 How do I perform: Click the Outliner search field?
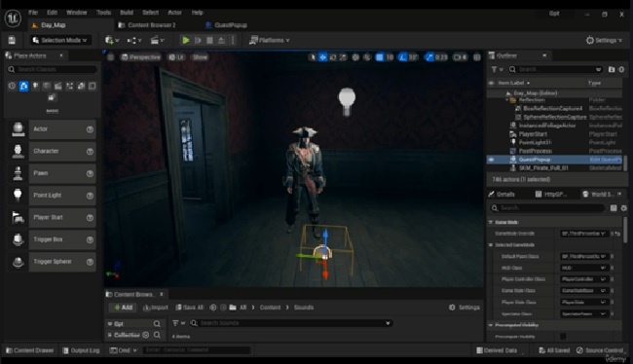[x=555, y=69]
